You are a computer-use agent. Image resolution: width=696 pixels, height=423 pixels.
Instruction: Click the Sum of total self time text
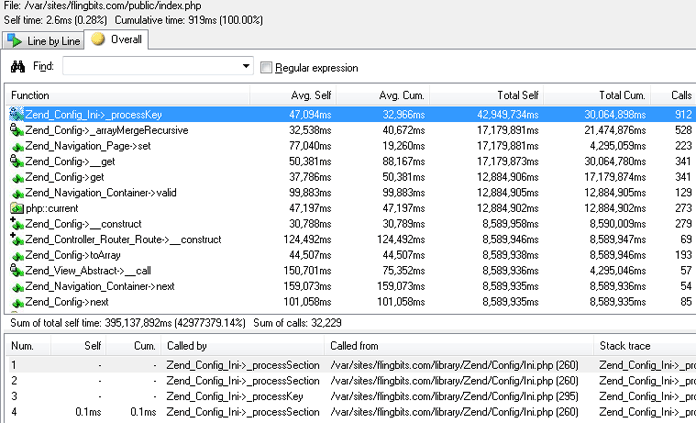128,323
